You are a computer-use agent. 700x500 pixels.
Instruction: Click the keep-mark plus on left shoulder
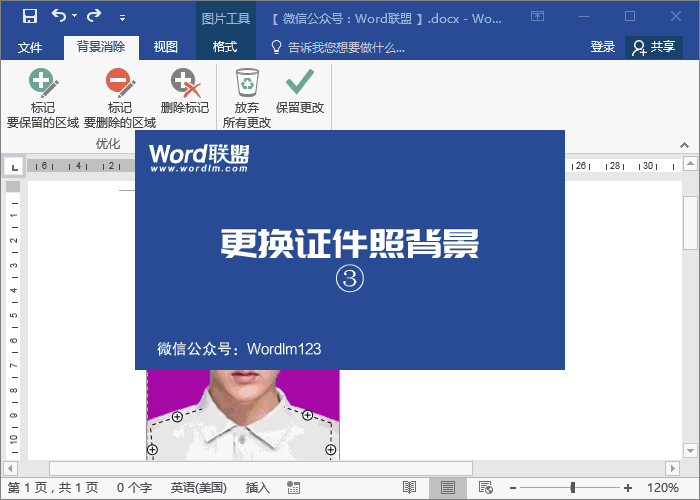click(x=177, y=417)
